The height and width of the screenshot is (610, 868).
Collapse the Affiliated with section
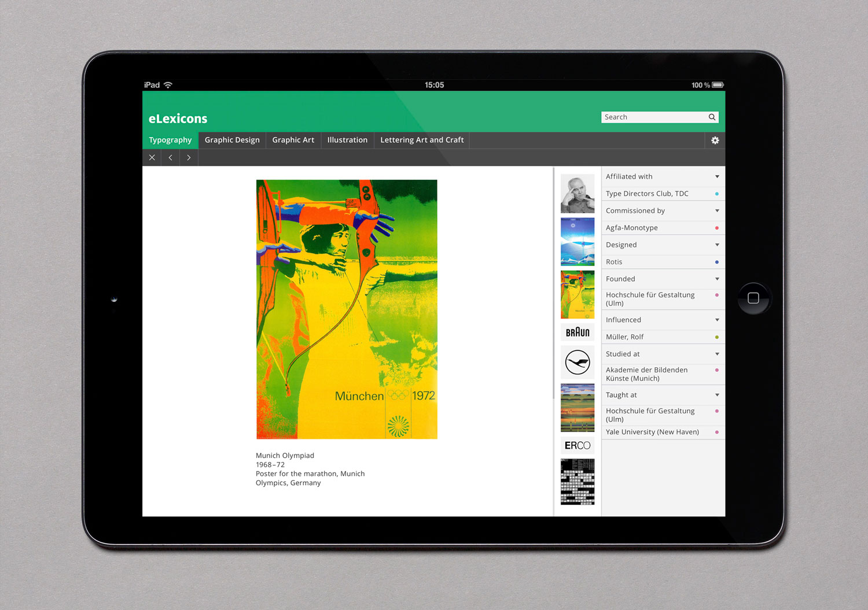click(717, 177)
